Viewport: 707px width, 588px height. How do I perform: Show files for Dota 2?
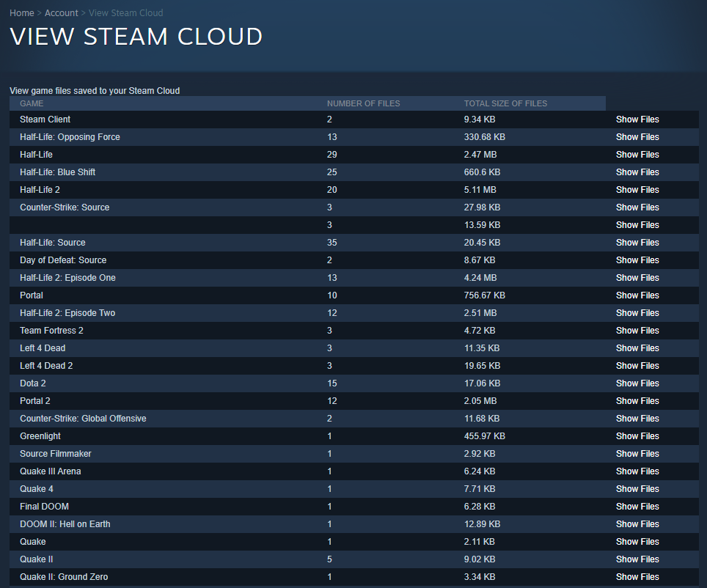637,383
